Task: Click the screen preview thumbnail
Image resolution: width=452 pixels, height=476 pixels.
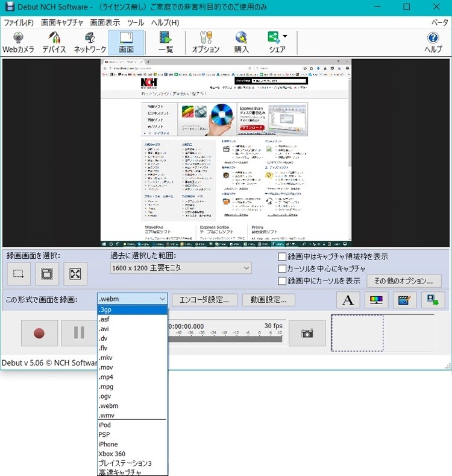Action: point(226,153)
